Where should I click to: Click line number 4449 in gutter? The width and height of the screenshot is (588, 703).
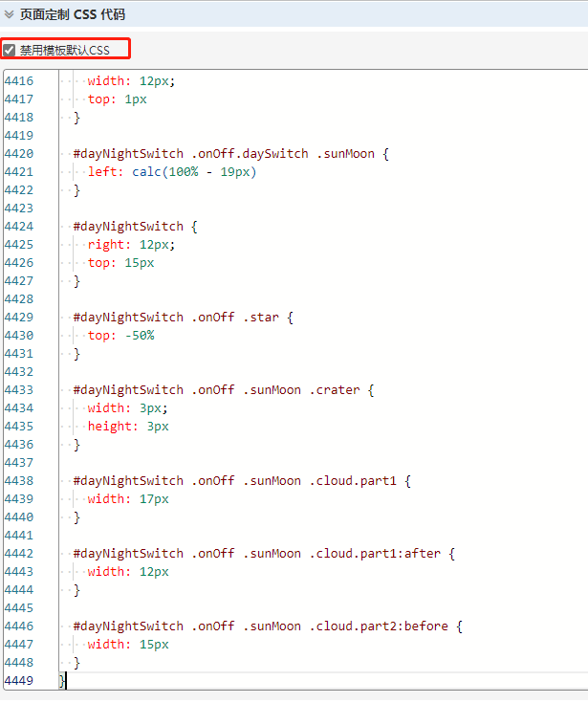[19, 681]
